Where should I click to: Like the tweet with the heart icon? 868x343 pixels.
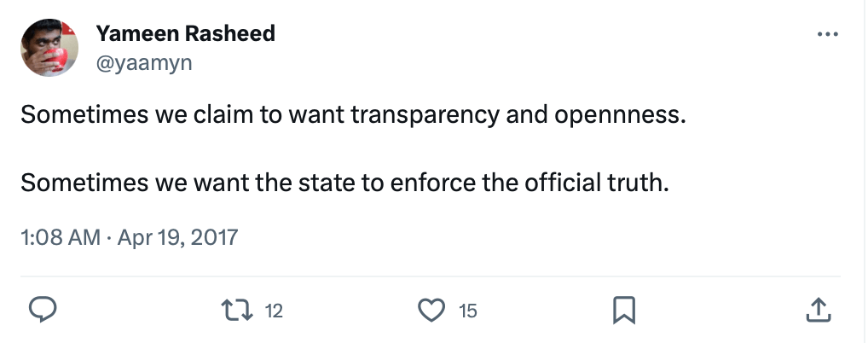(x=433, y=310)
